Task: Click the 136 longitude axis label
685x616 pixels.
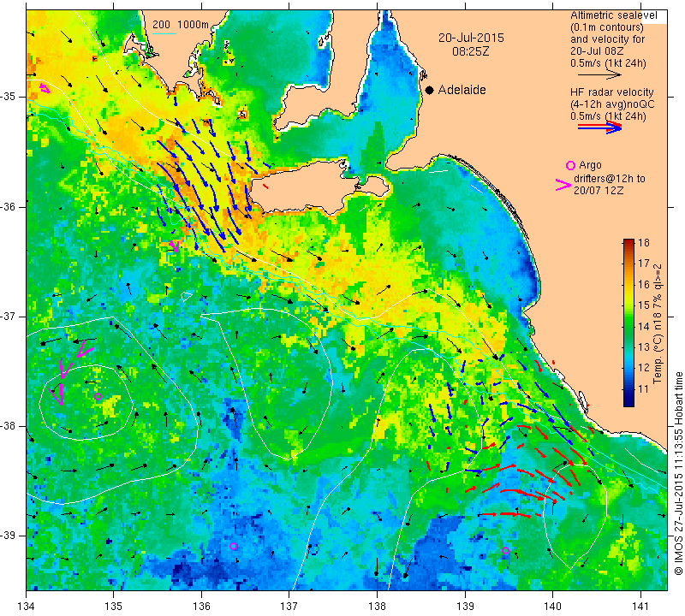Action: [x=201, y=607]
